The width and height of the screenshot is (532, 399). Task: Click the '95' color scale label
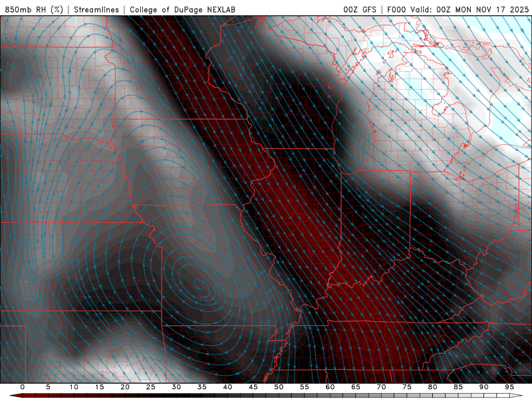coord(509,387)
